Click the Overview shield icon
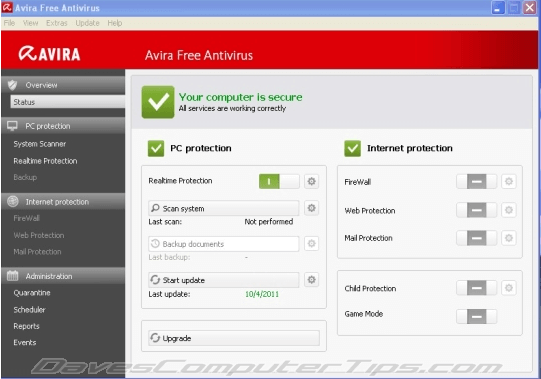 click(12, 85)
